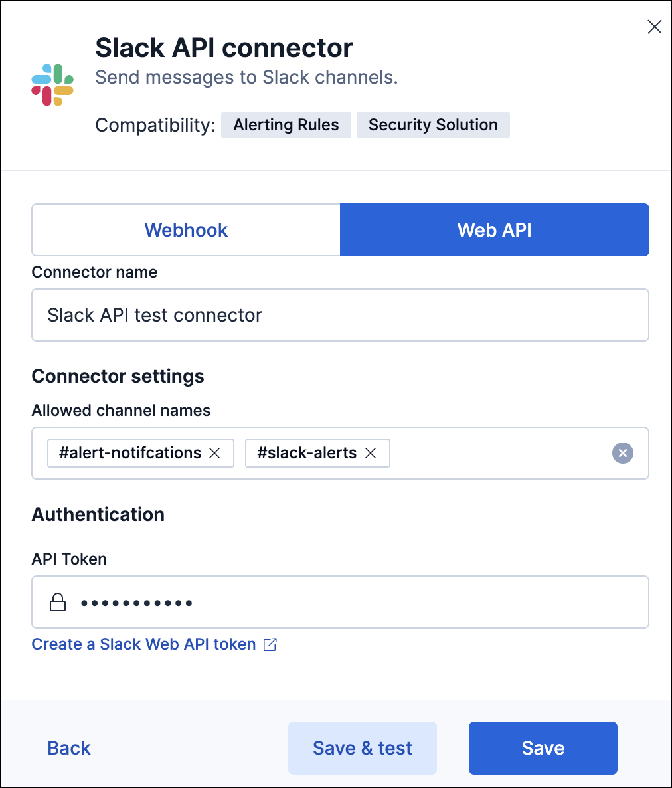Select the #slack-alerts tag text

click(306, 452)
